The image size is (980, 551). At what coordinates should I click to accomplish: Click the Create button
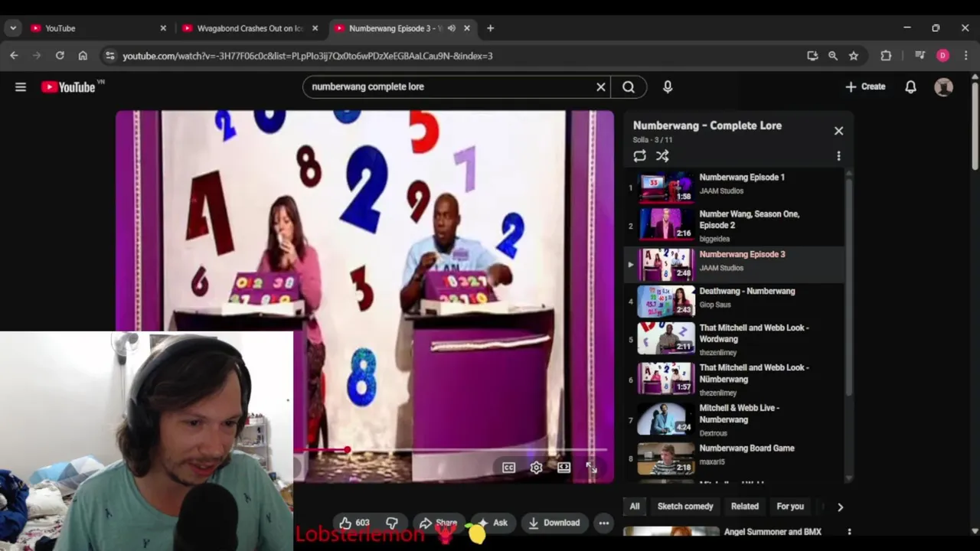(x=865, y=86)
